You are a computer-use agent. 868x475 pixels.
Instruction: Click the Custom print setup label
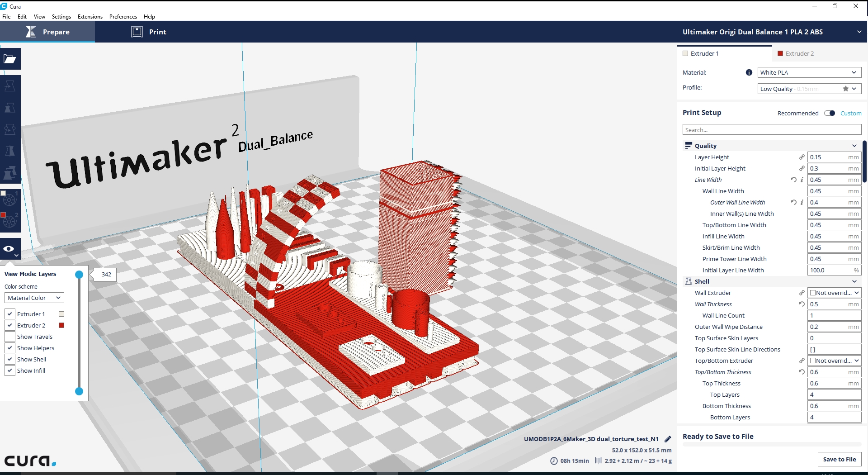pyautogui.click(x=851, y=113)
